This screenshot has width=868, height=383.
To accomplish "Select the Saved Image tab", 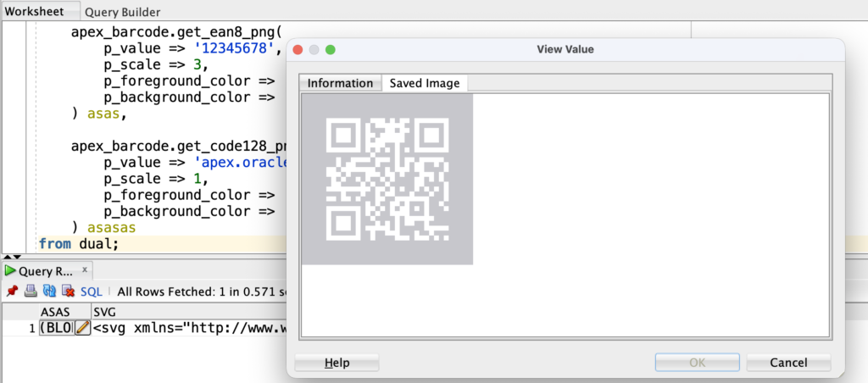I will click(425, 83).
